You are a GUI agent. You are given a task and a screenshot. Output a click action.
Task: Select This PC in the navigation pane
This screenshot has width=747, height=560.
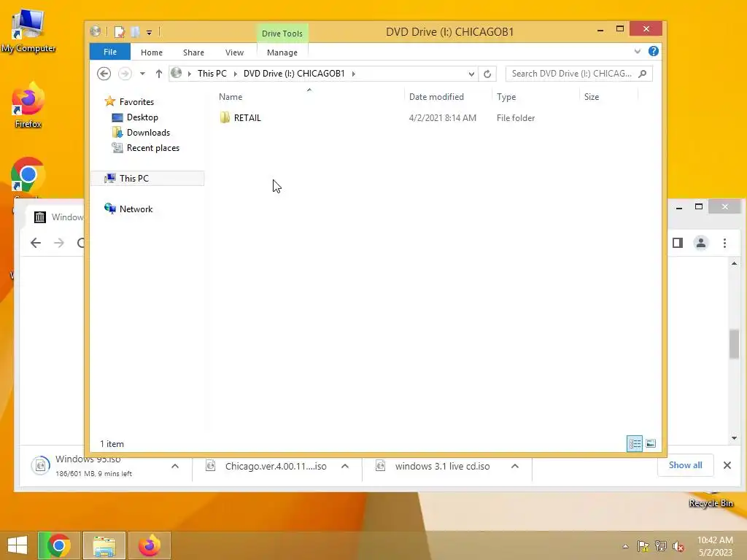pos(147,178)
